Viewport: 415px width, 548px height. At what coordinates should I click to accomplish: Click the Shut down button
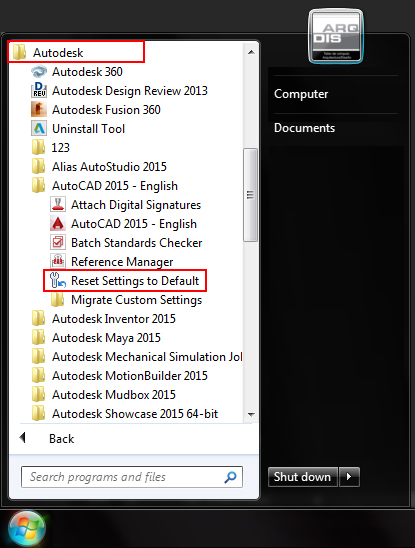coord(303,477)
